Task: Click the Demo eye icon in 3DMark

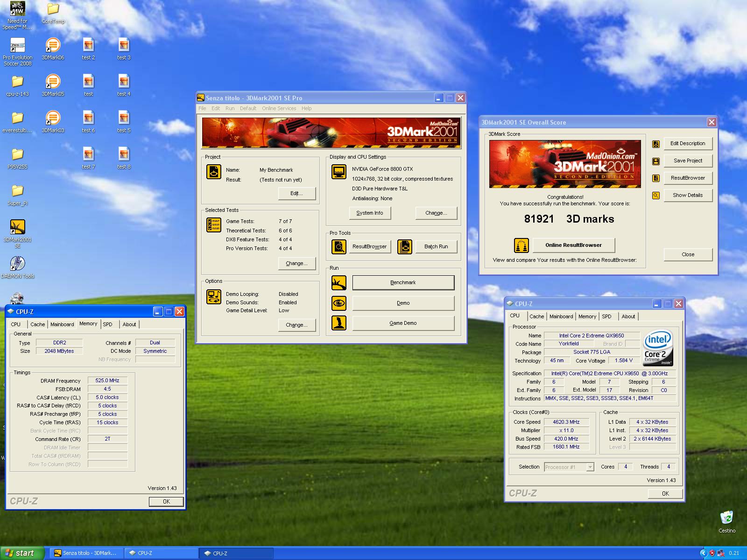Action: point(339,303)
